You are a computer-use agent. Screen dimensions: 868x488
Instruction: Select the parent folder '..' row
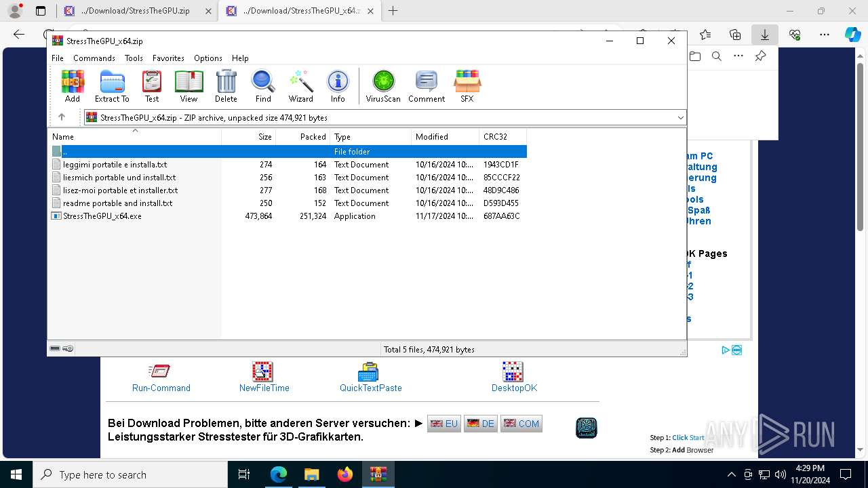(x=288, y=152)
